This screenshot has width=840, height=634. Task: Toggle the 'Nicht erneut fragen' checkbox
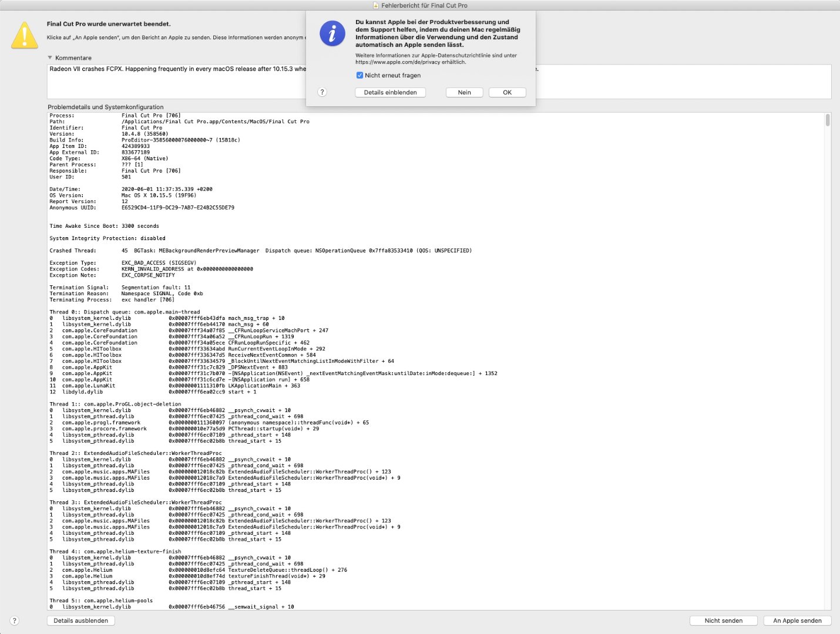click(x=359, y=75)
